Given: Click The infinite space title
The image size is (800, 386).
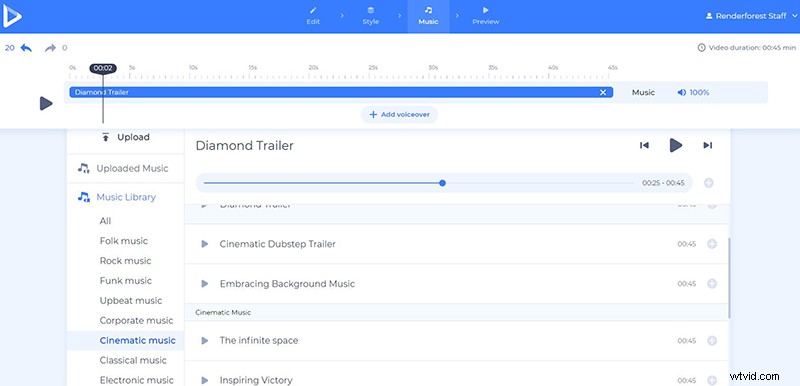Looking at the screenshot, I should coord(259,340).
